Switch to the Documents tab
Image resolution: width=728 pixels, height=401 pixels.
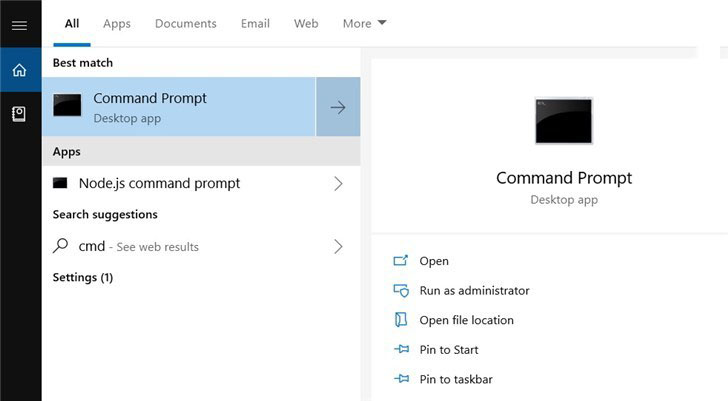click(185, 23)
